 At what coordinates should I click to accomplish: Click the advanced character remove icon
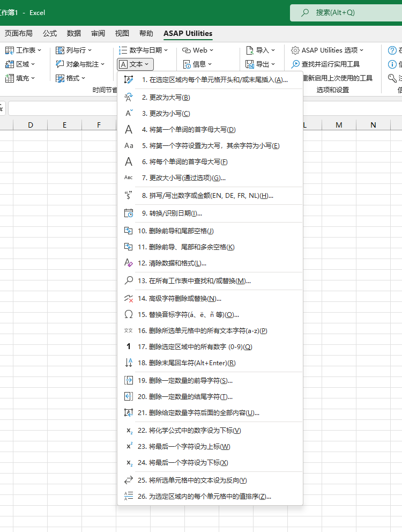129,298
